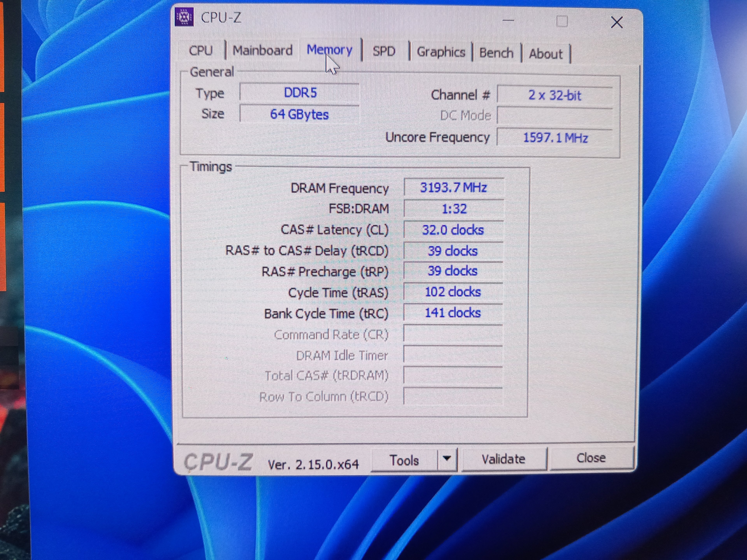Open the Bench tab

point(496,53)
